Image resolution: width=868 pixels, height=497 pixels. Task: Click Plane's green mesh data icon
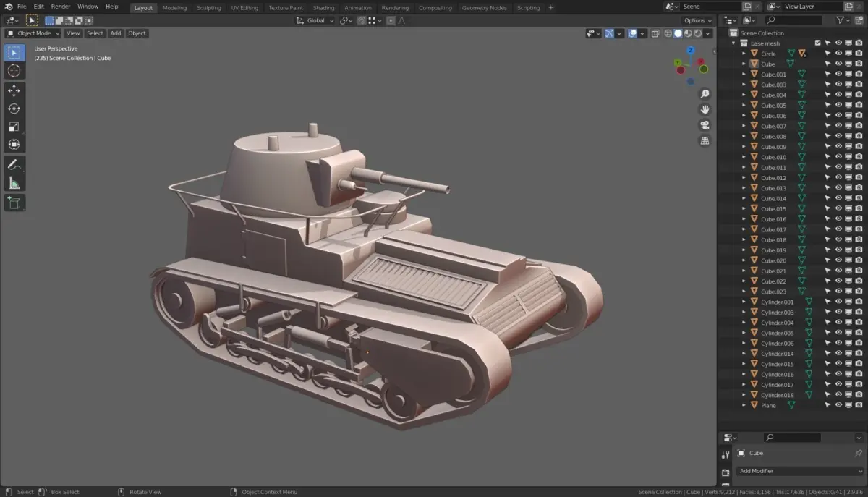pos(791,405)
